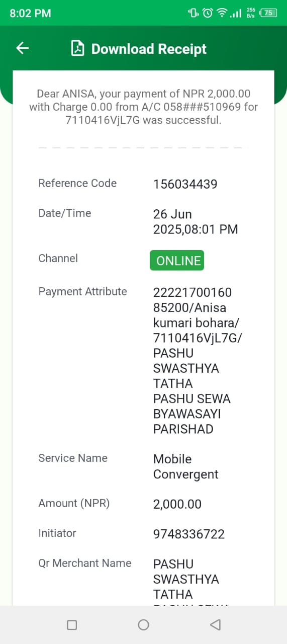Tap the cellular signal strength icon

coord(236,13)
